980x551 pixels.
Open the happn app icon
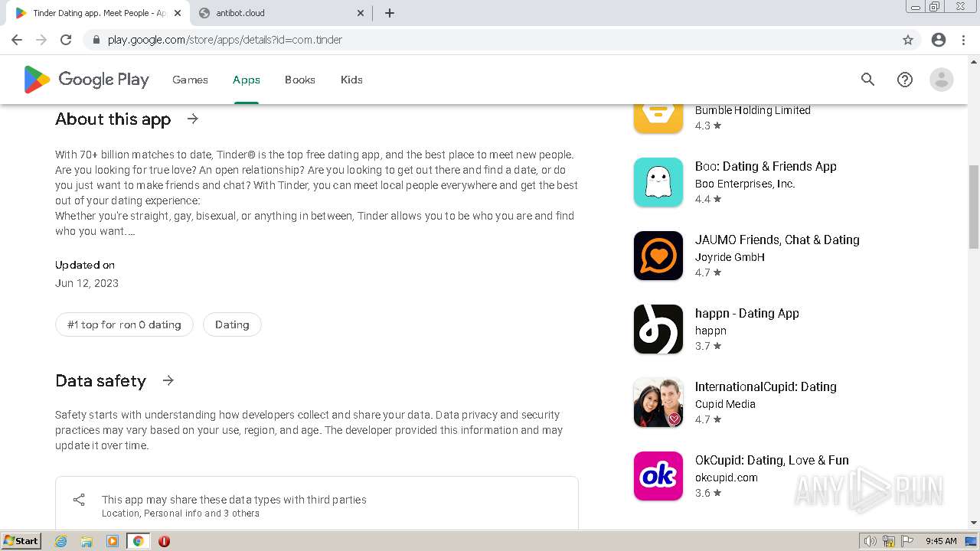tap(658, 329)
